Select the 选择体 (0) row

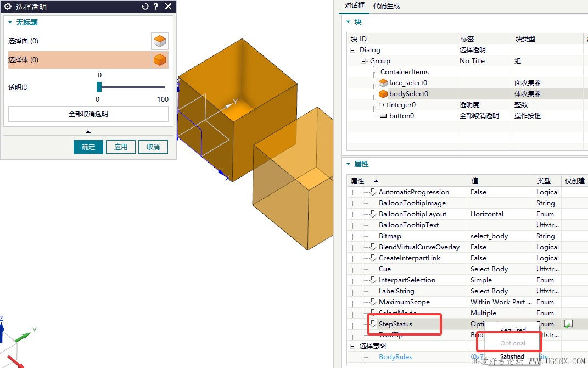click(x=88, y=60)
